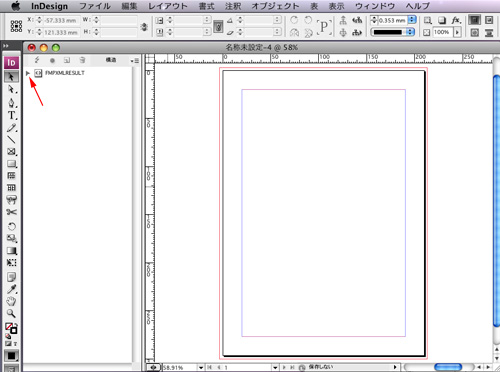Select the Pen tool

point(11,102)
